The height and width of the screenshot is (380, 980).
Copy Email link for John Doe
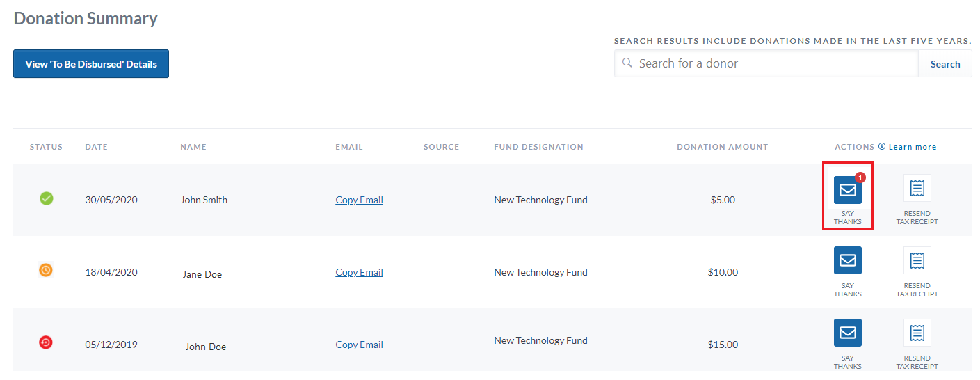[x=359, y=345]
